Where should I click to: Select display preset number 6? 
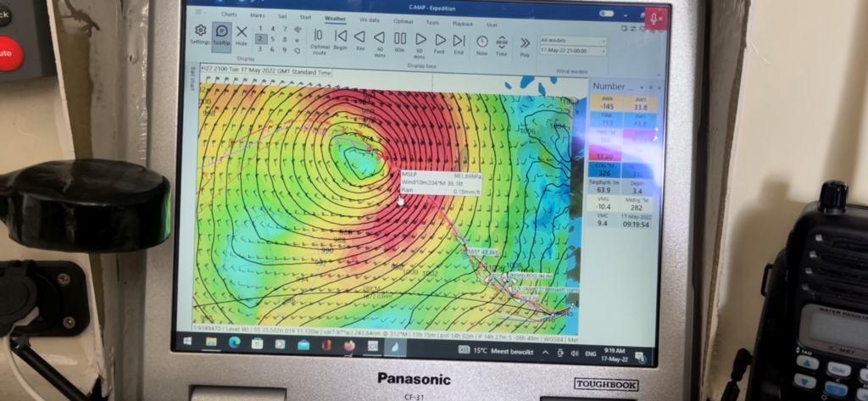(x=273, y=50)
